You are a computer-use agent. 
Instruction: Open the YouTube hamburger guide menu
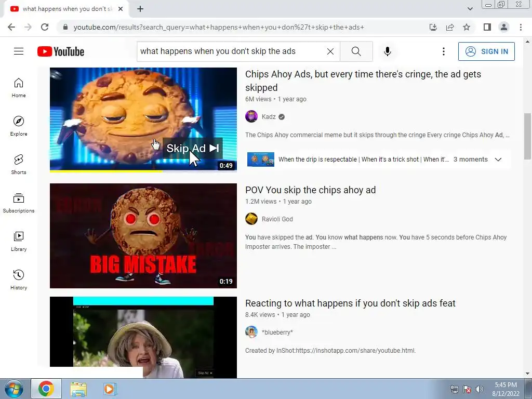19,51
